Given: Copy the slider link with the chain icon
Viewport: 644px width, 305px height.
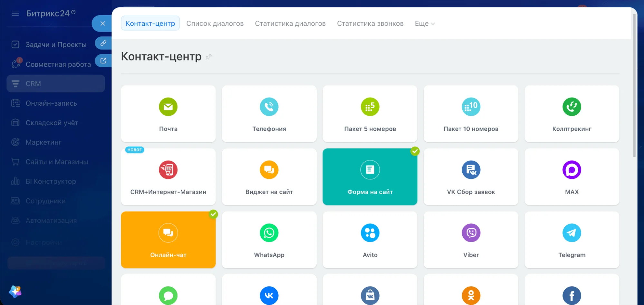Looking at the screenshot, I should [x=103, y=43].
